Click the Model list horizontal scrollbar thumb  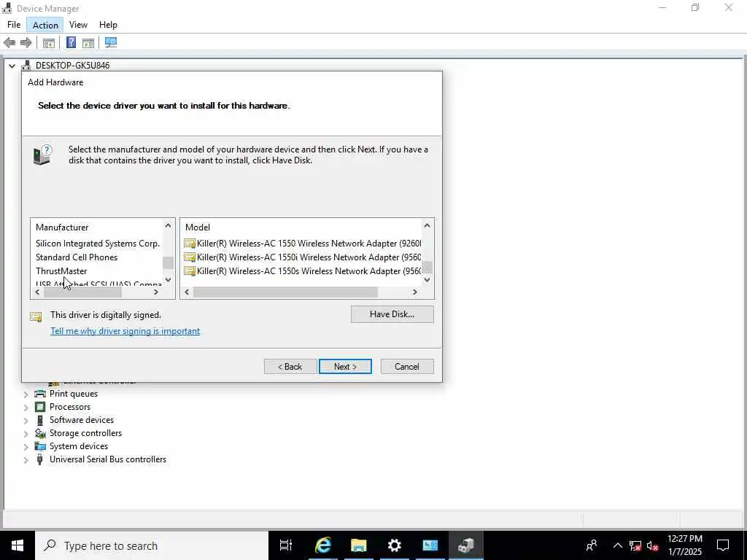click(x=285, y=292)
